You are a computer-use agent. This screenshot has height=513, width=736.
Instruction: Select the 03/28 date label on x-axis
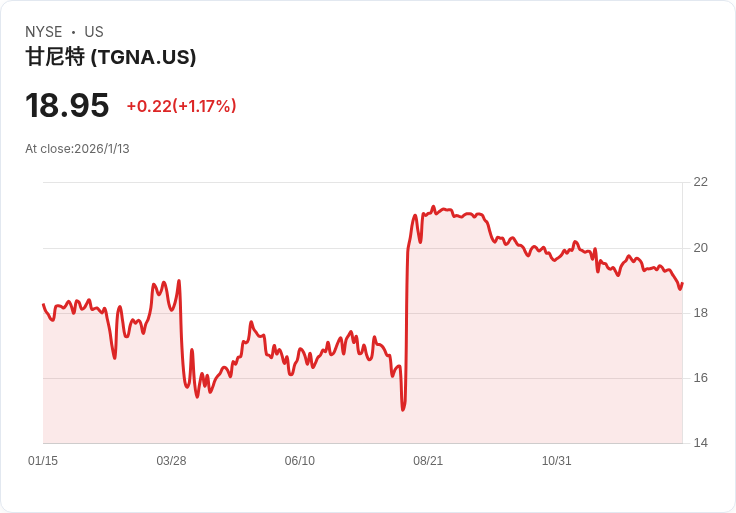click(171, 461)
